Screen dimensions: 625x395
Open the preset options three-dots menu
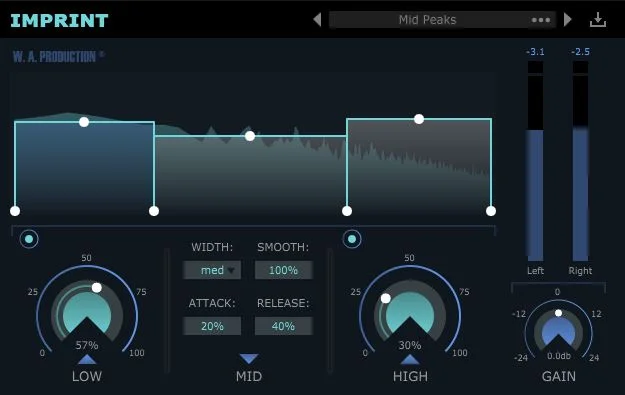click(541, 20)
